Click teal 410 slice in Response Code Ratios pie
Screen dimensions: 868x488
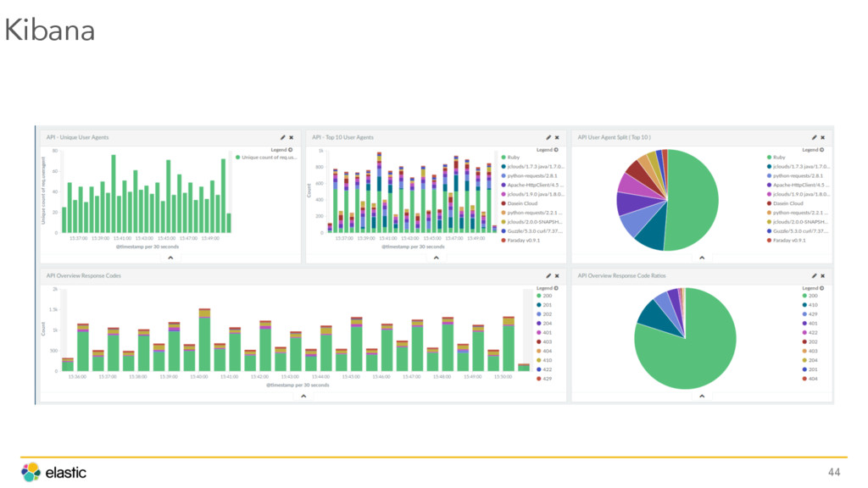[x=659, y=319]
